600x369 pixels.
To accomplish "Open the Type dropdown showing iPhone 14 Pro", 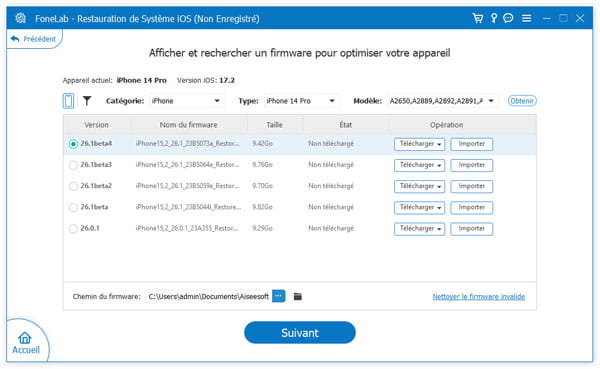I will (x=302, y=101).
